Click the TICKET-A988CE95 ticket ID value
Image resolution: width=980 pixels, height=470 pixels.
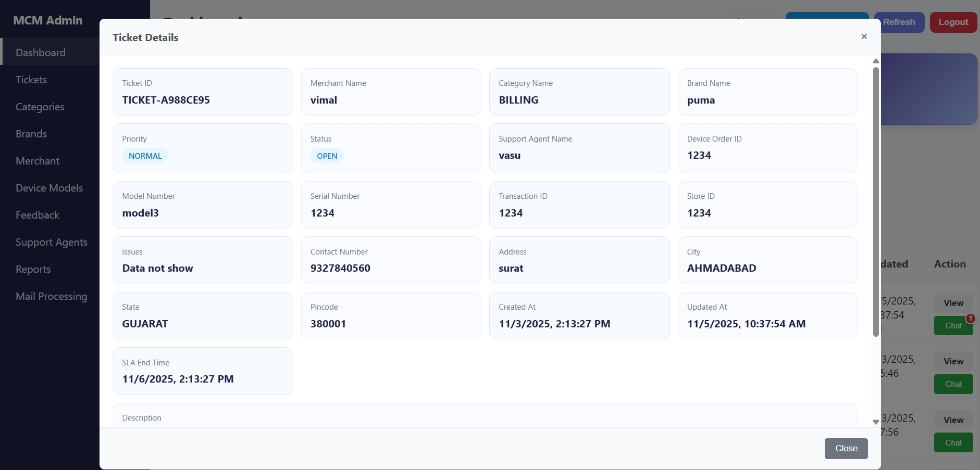pos(166,100)
